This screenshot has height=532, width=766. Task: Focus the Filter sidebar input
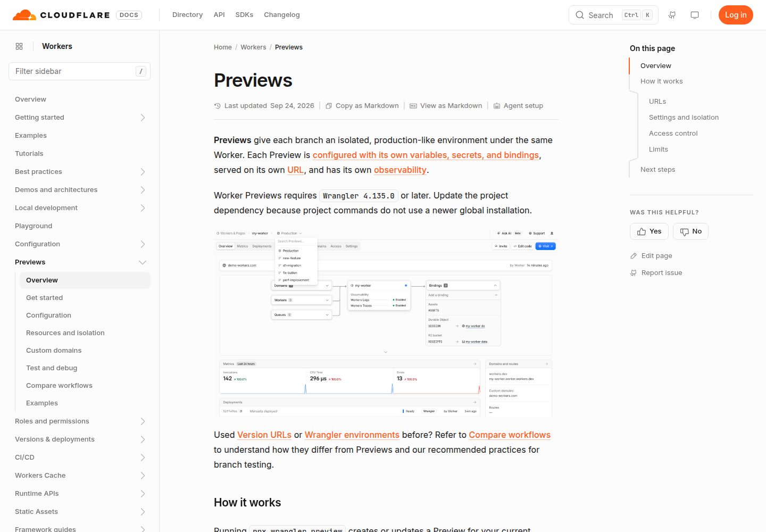(80, 71)
